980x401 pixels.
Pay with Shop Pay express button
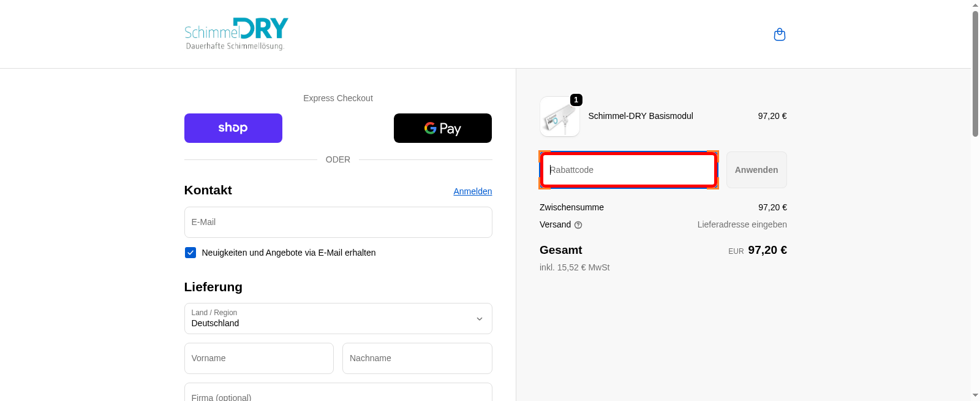click(x=233, y=128)
